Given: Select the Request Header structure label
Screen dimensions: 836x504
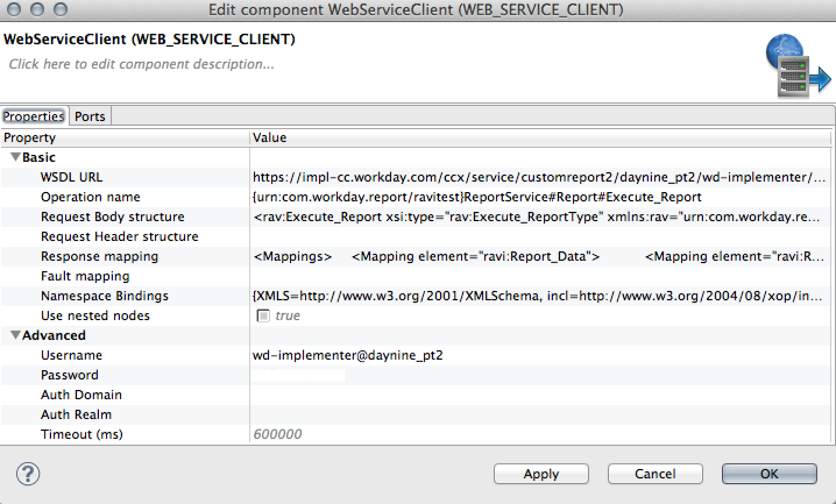Looking at the screenshot, I should tap(119, 236).
